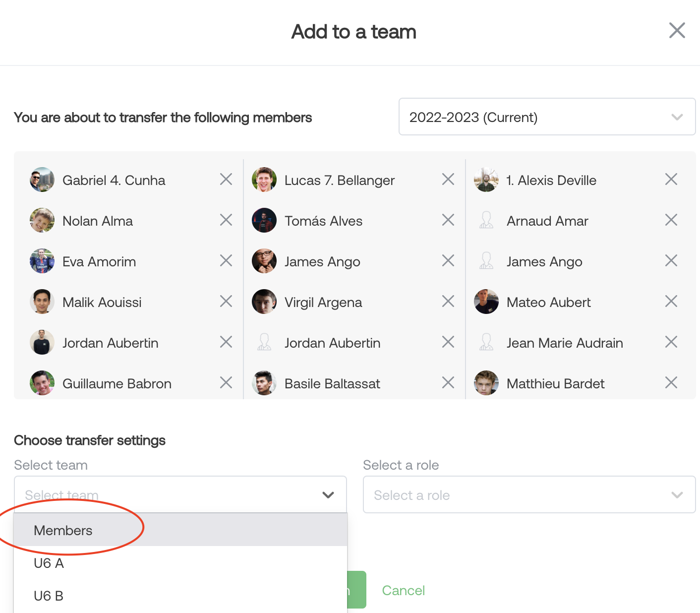This screenshot has width=700, height=613.
Task: Open the Select a role dropdown
Action: click(x=529, y=494)
